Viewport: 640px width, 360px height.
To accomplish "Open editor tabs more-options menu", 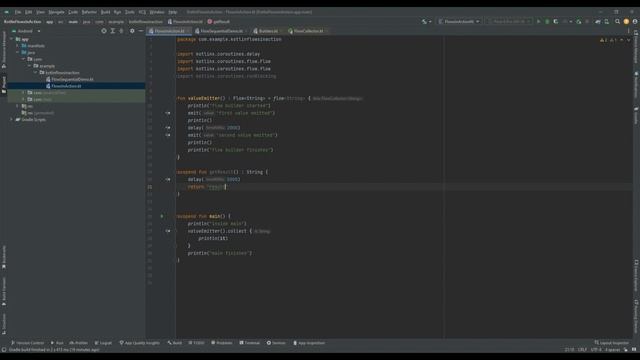I will [x=629, y=31].
